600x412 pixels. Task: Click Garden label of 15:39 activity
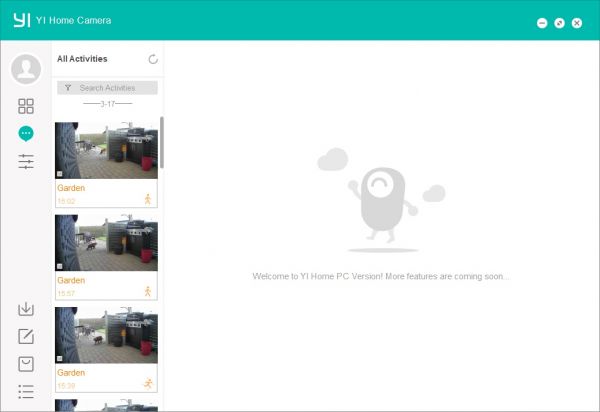pyautogui.click(x=71, y=372)
